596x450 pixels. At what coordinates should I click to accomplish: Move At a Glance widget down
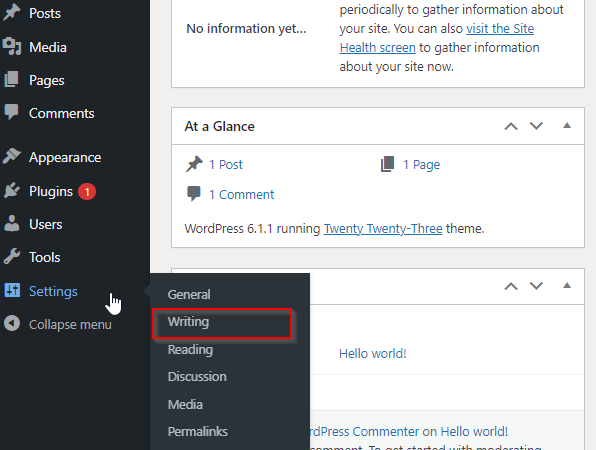[x=536, y=126]
